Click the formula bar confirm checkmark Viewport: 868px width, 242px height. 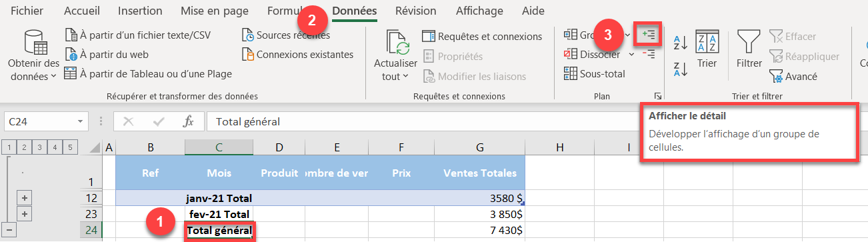[x=159, y=121]
